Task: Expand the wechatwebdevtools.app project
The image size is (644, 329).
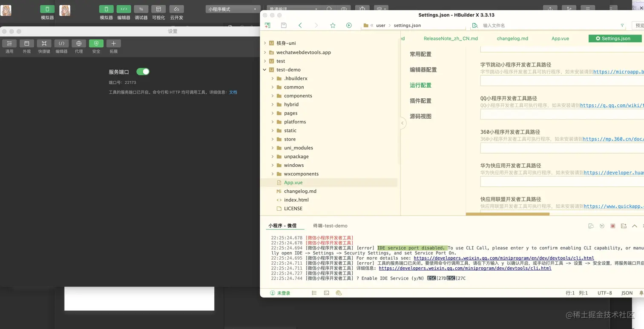Action: [x=265, y=52]
